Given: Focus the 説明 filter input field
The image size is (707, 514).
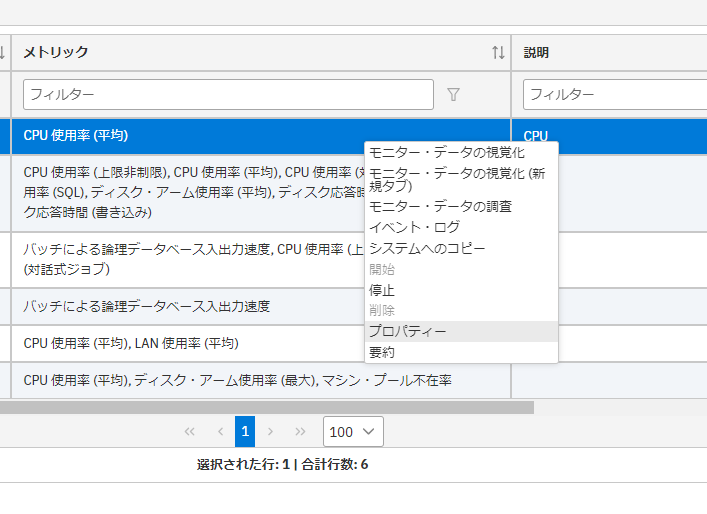Looking at the screenshot, I should coord(615,94).
